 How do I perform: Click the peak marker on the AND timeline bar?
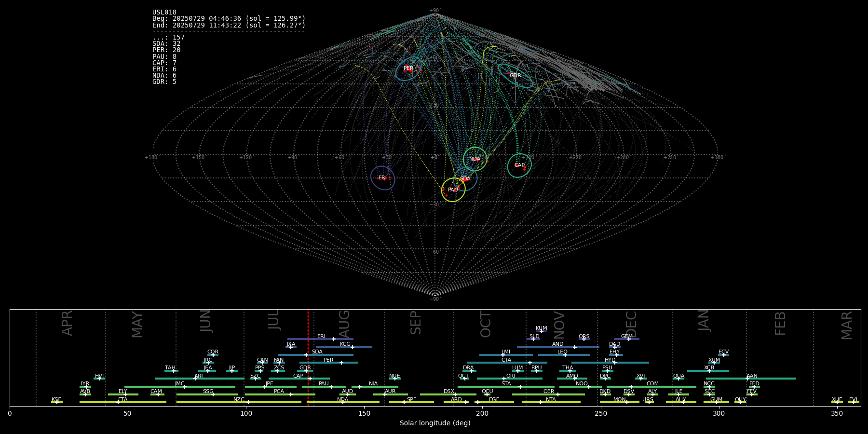click(x=575, y=347)
